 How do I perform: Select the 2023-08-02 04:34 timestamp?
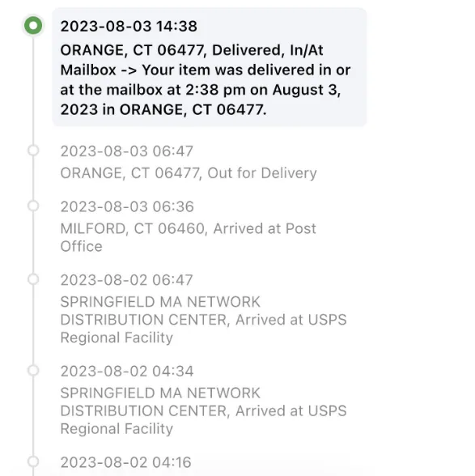127,372
